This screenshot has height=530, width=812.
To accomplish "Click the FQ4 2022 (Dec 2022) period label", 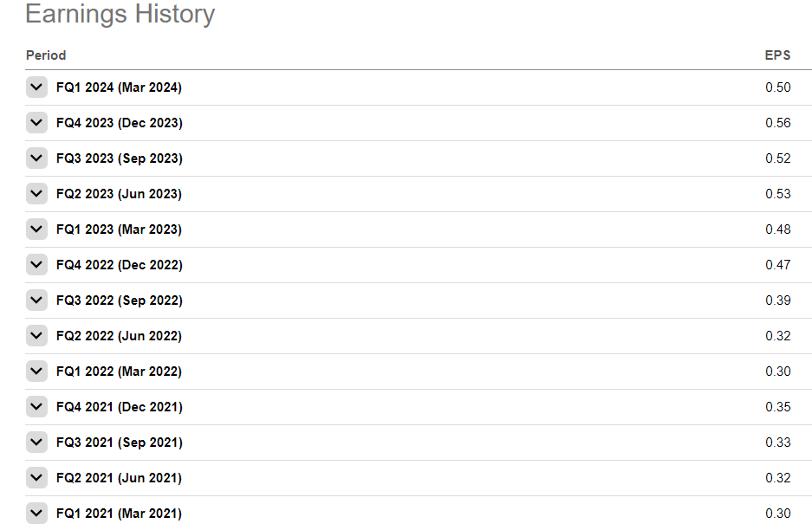I will coord(120,265).
